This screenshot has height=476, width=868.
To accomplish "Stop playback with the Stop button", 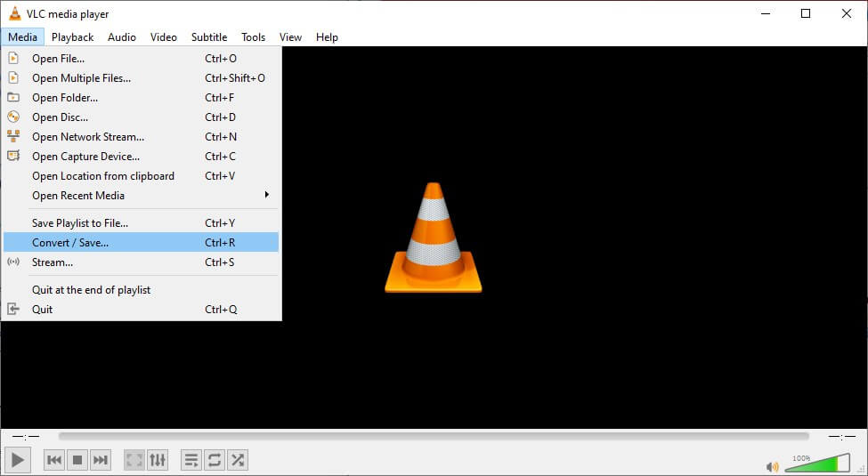I will click(x=77, y=460).
